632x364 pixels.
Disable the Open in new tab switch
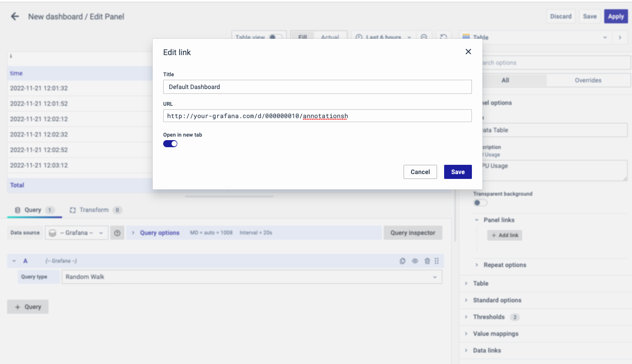170,144
